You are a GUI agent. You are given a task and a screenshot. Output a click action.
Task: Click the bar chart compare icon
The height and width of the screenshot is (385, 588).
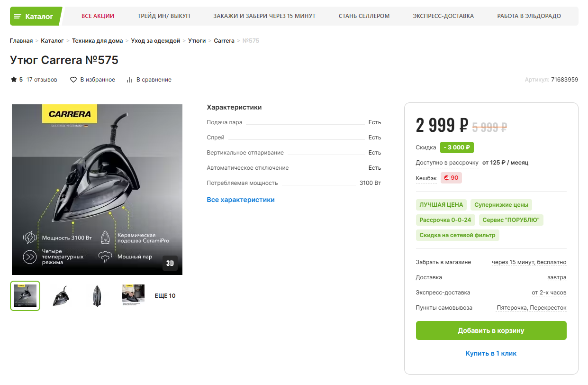click(129, 80)
